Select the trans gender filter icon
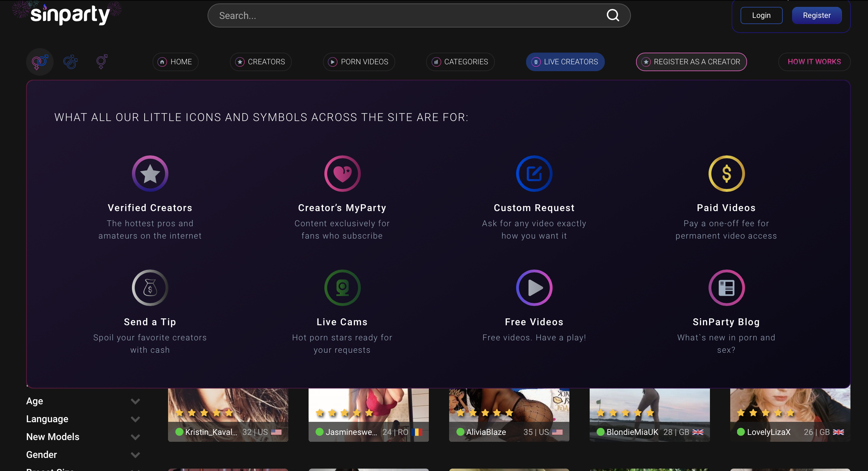Screen dimensions: 868x471 point(101,62)
